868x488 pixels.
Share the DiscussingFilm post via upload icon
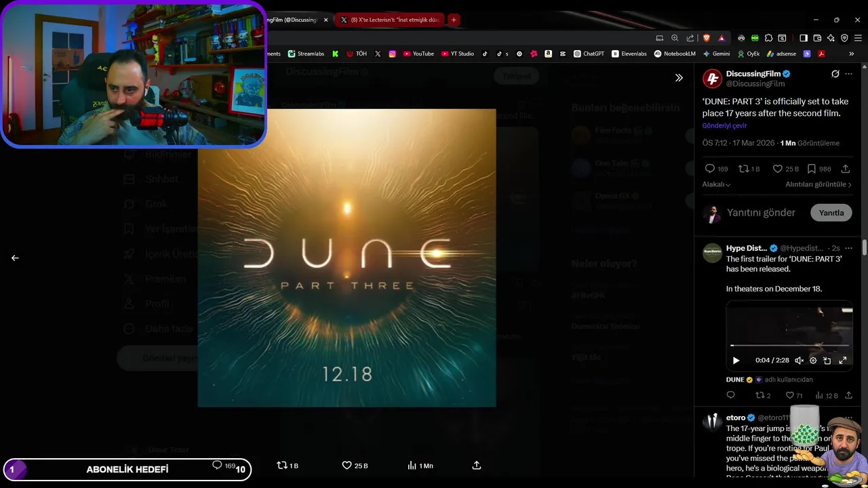(846, 169)
